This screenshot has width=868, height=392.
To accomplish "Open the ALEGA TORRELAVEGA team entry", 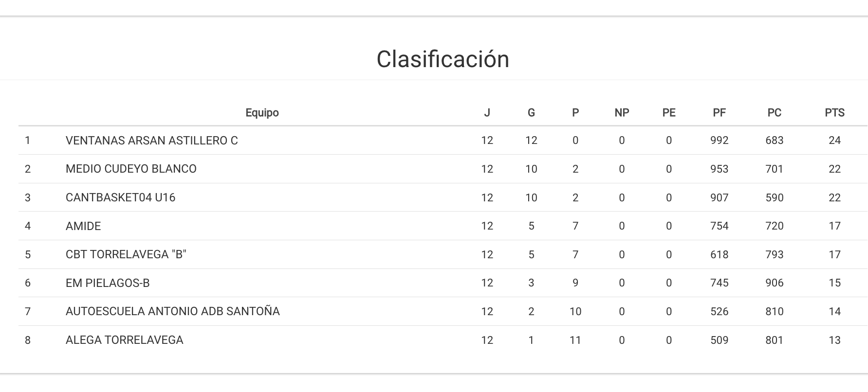I will (x=124, y=340).
